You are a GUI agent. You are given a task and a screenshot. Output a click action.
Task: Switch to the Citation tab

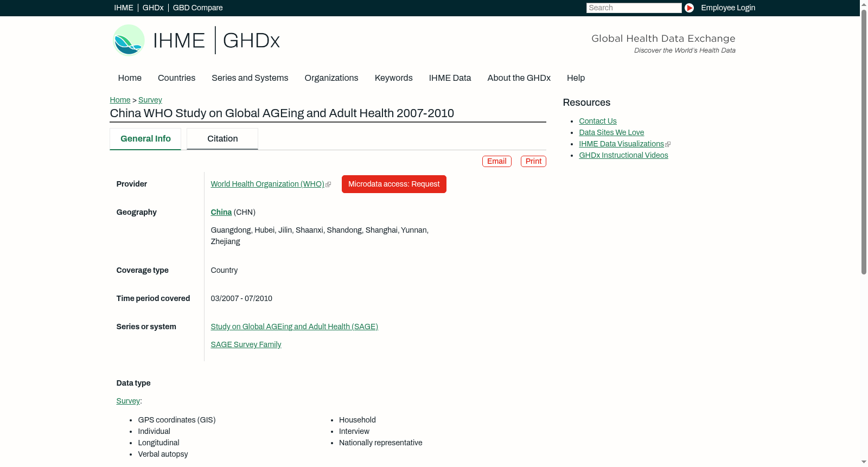click(x=222, y=139)
